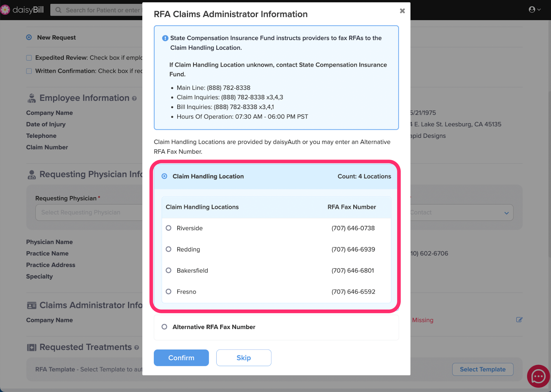
Task: Click the Hours Of Operation text
Action: pyautogui.click(x=242, y=117)
